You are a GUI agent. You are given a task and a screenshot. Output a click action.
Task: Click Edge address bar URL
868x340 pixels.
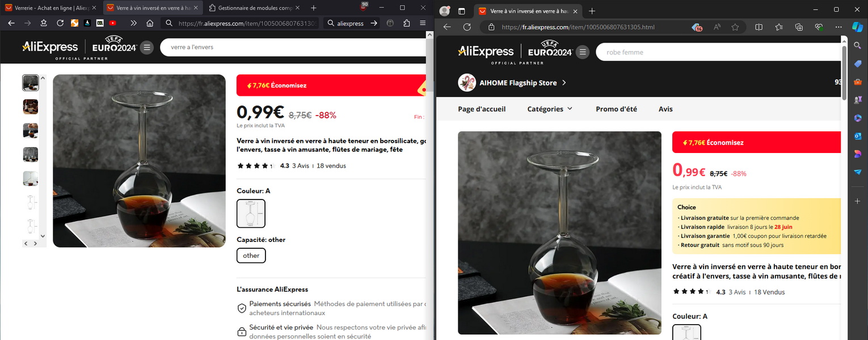[x=578, y=27]
